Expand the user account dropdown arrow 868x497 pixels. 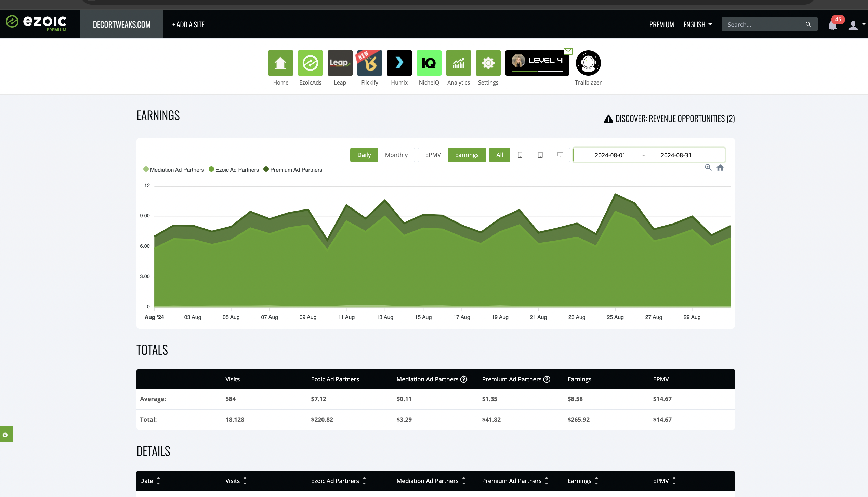pyautogui.click(x=864, y=24)
